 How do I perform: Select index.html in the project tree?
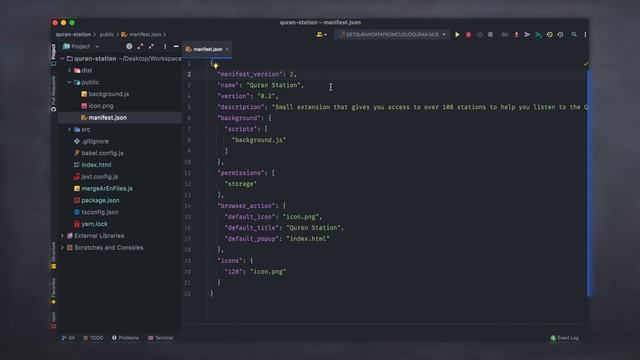[x=96, y=165]
